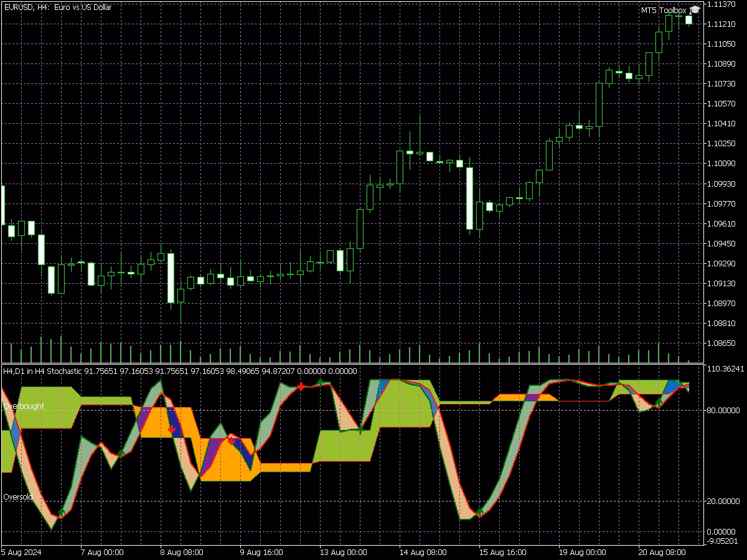Screen dimensions: 747x560
Task: Click the topmost green candlestick at the right edge
Action: pyautogui.click(x=690, y=19)
